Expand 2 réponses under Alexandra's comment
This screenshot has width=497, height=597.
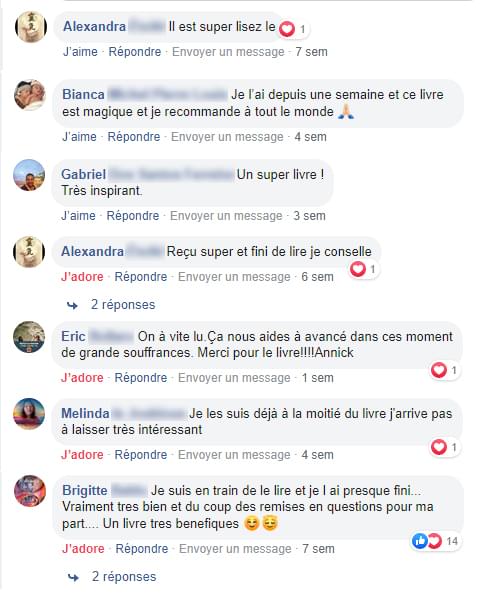click(x=123, y=305)
